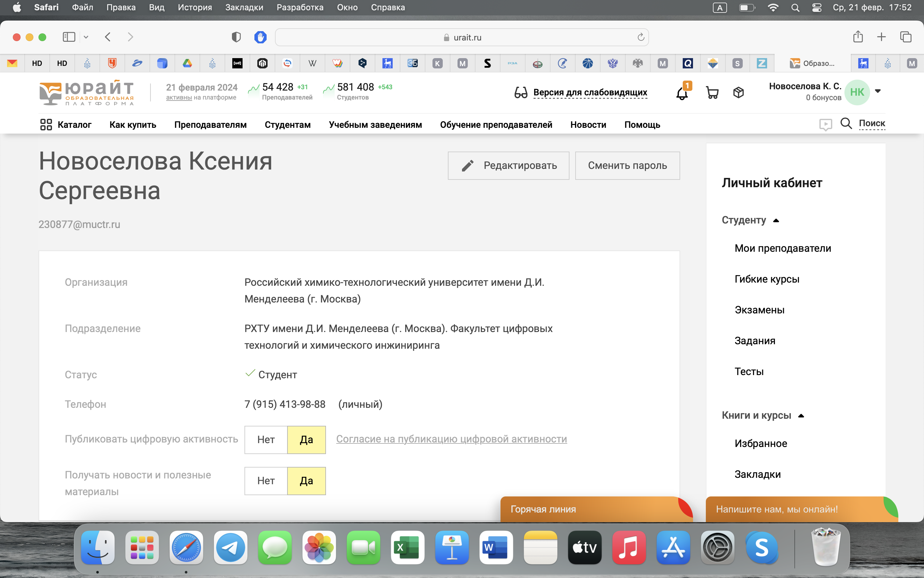This screenshot has width=924, height=578.
Task: Open Мои преподаватели in sidebar
Action: click(x=783, y=248)
